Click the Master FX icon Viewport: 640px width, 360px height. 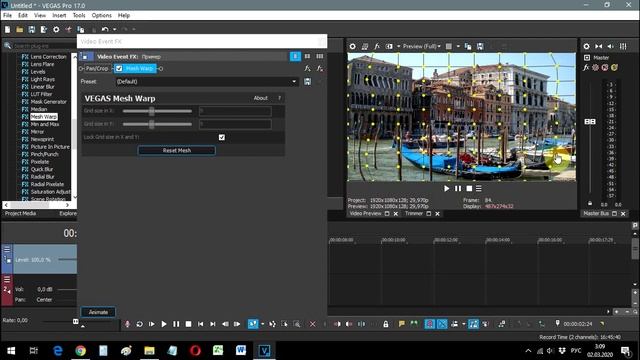tap(586, 68)
